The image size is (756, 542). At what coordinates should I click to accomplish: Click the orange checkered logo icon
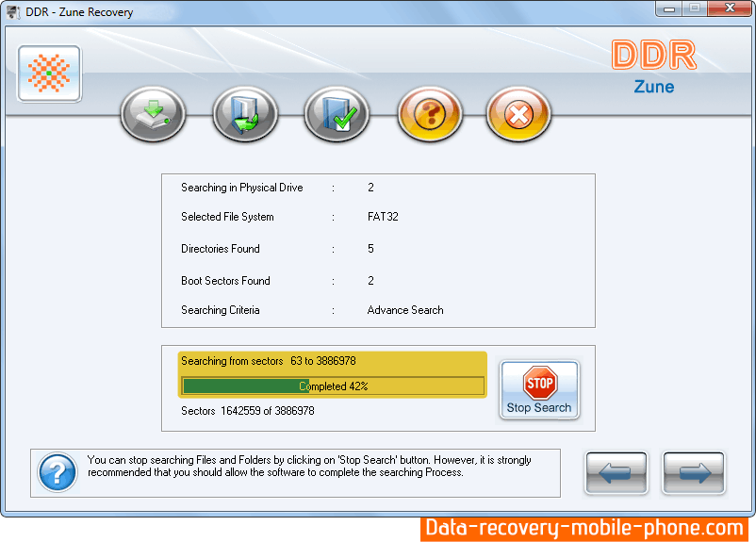click(x=49, y=74)
